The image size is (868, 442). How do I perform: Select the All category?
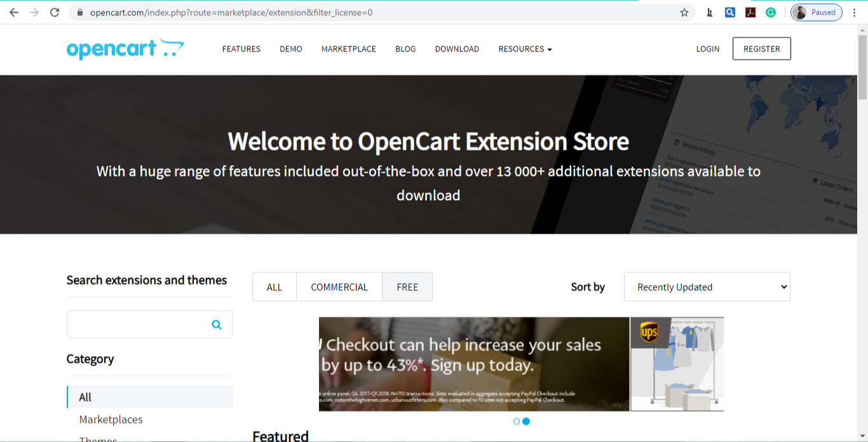150,397
